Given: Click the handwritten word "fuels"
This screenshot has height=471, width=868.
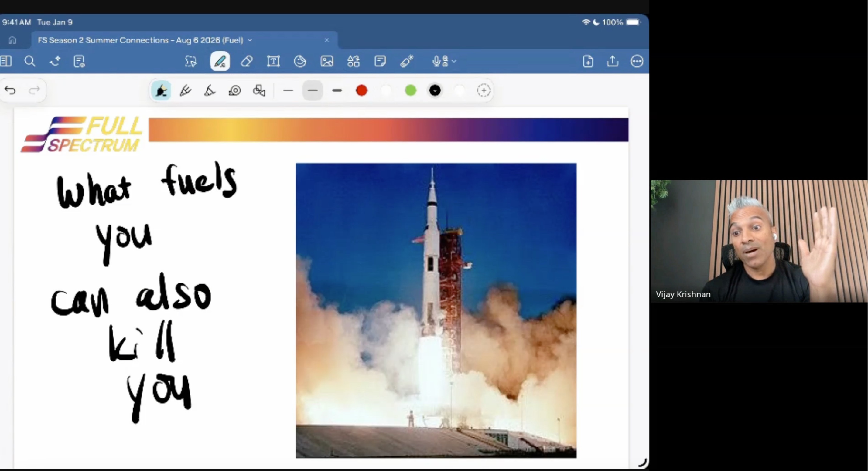Looking at the screenshot, I should [199, 179].
